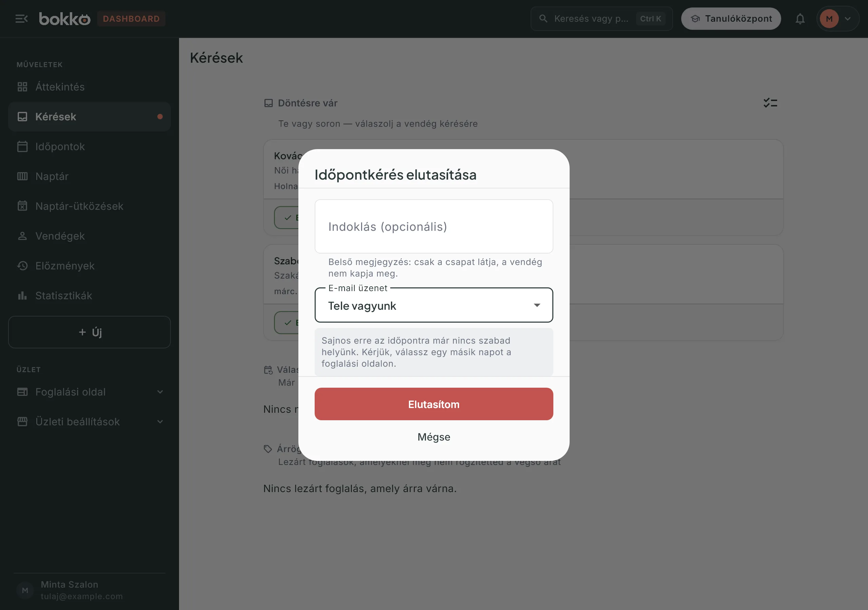
Task: Open the Vendégek sidebar item
Action: pos(89,236)
